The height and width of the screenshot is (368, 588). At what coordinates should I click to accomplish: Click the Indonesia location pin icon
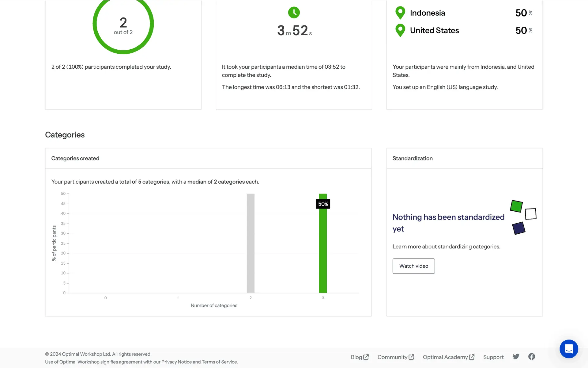point(400,13)
